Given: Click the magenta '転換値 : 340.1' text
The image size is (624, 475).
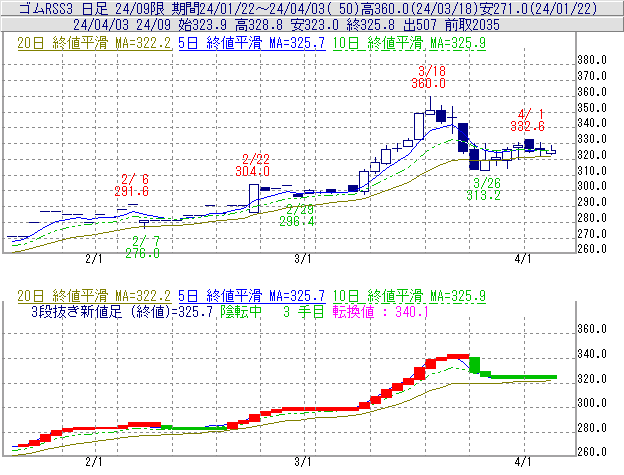Looking at the screenshot, I should click(x=381, y=312).
